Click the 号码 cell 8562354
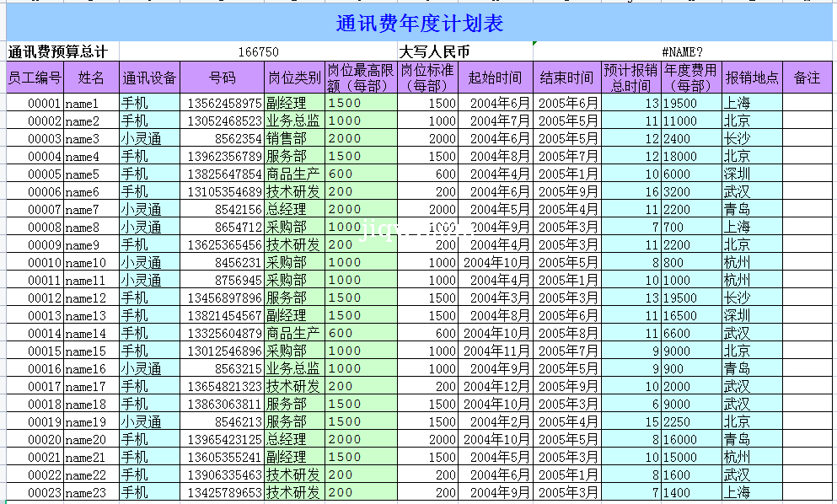This screenshot has width=837, height=504. [223, 138]
